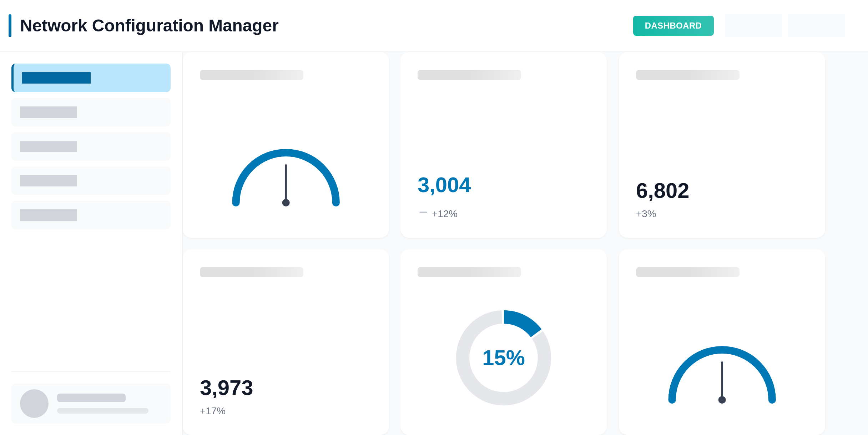Click the DASHBOARD button
The height and width of the screenshot is (435, 868).
coord(673,26)
